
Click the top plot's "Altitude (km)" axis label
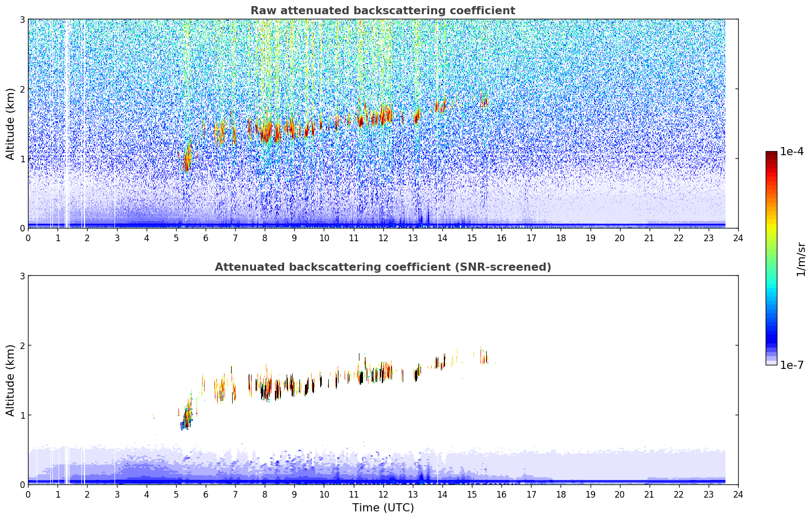11,124
